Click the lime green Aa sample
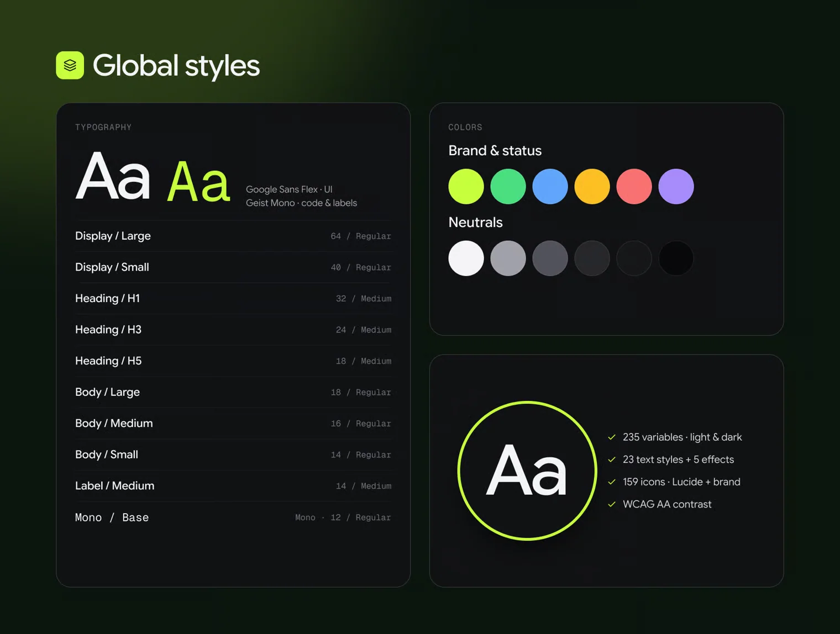 pos(198,182)
